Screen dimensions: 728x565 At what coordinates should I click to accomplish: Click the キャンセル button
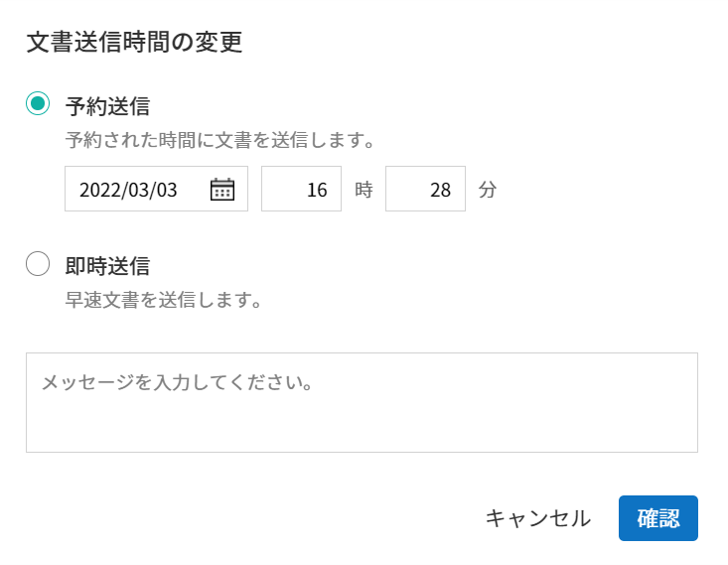[x=538, y=518]
